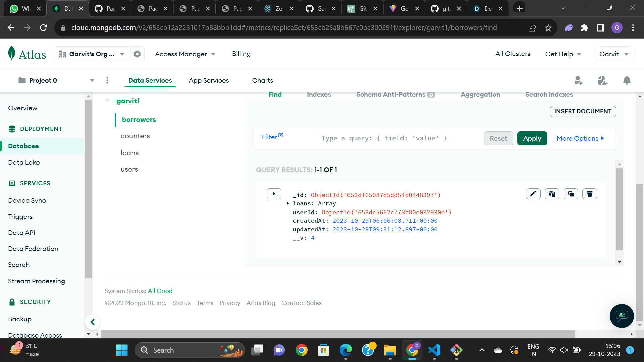The height and width of the screenshot is (362, 644).
Task: Open the support chat bubble icon
Action: (622, 316)
